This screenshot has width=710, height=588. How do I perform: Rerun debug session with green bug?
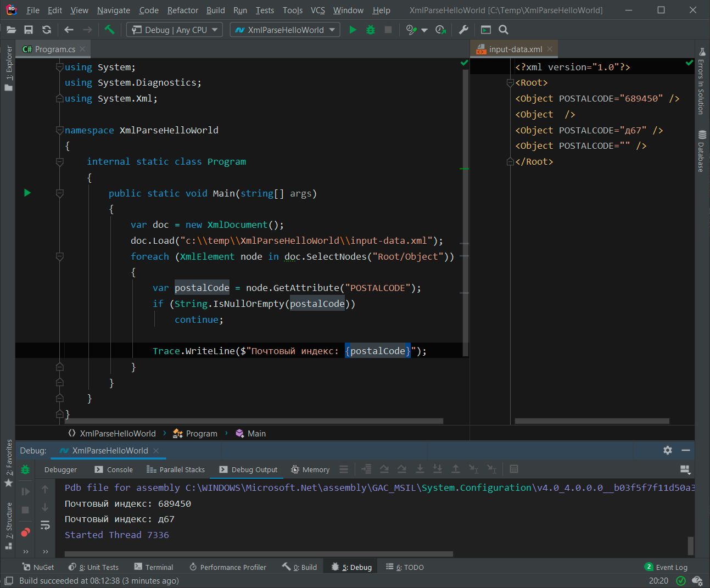[25, 469]
